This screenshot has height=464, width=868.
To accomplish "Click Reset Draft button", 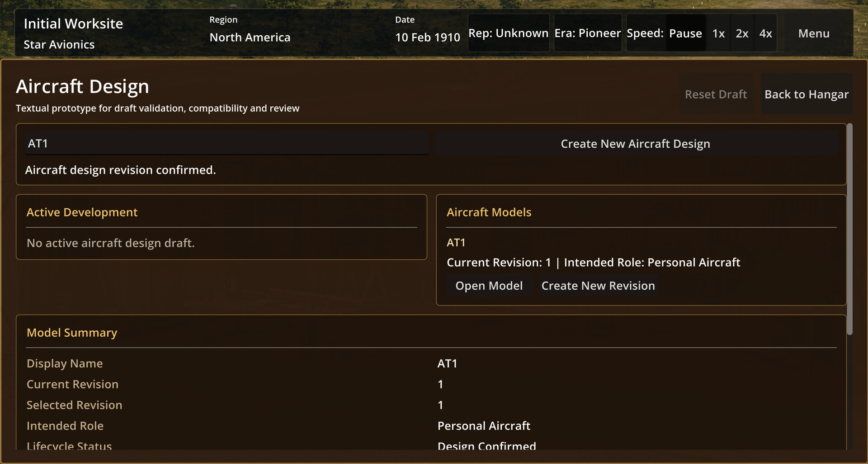I will [716, 94].
